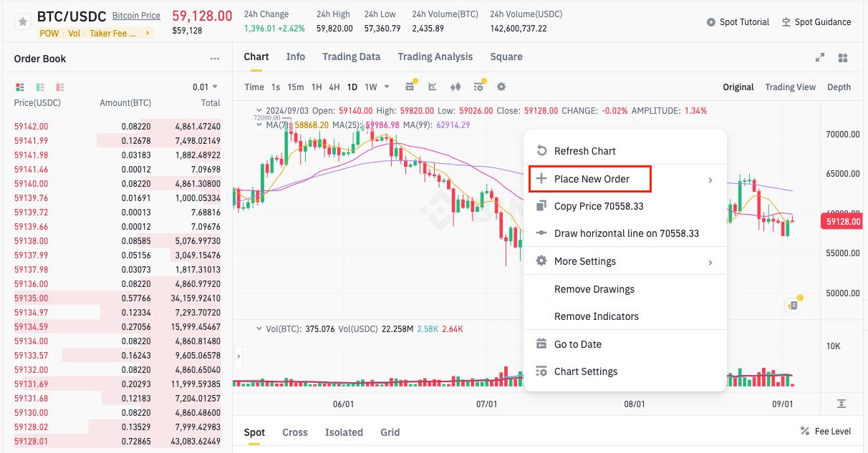
Task: Expand the chart to fullscreen
Action: click(x=820, y=58)
